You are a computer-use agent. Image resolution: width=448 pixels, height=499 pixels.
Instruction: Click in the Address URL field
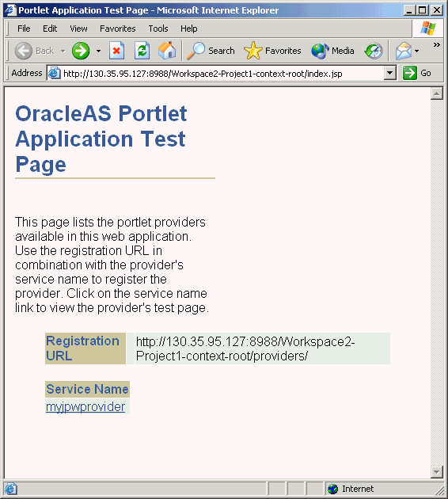click(x=222, y=73)
